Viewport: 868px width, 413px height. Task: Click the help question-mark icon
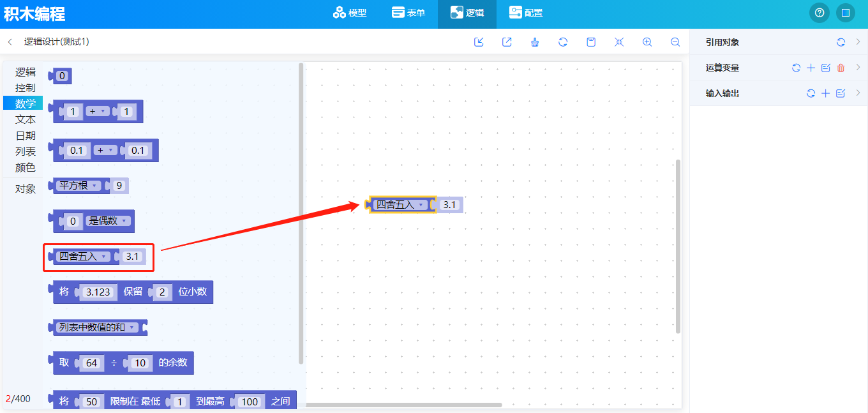click(819, 13)
